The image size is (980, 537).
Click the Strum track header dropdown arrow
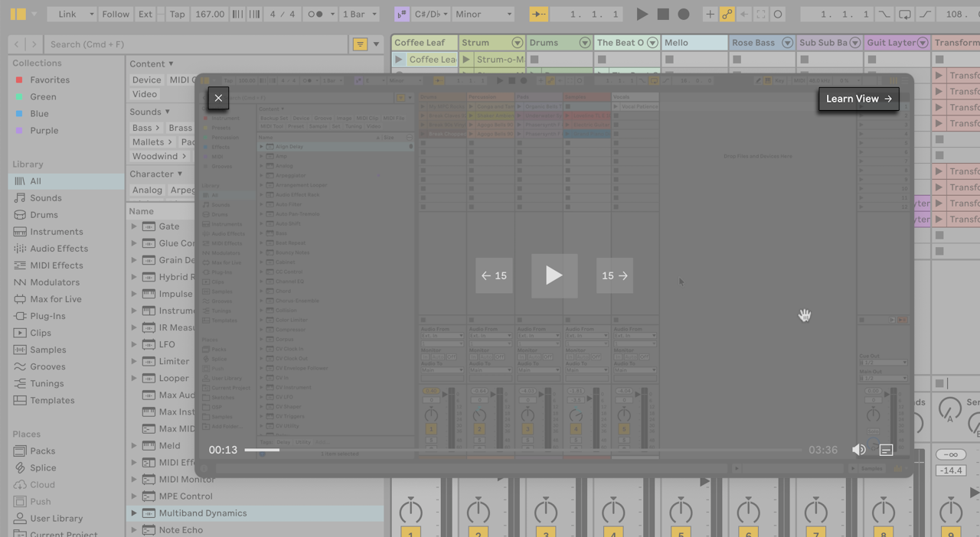(518, 43)
